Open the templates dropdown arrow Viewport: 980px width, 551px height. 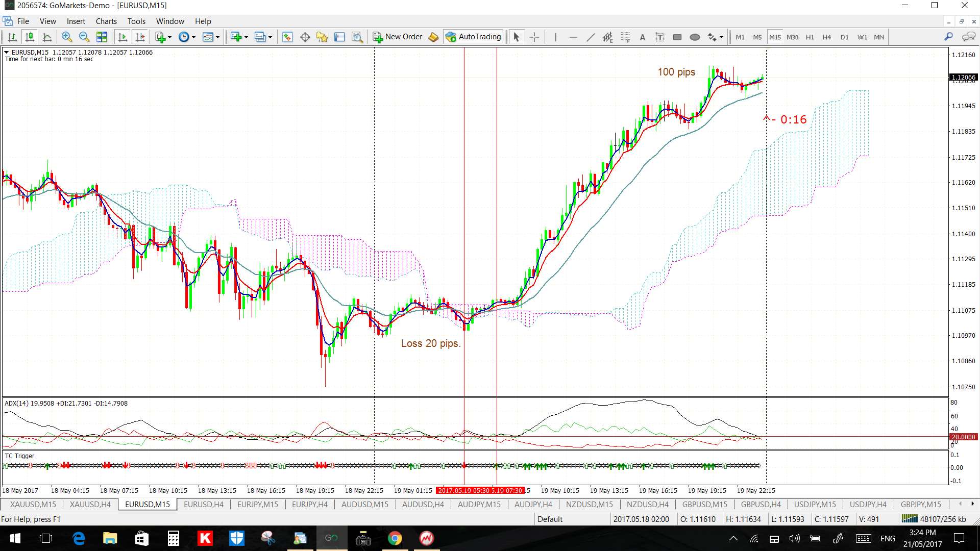tap(217, 37)
